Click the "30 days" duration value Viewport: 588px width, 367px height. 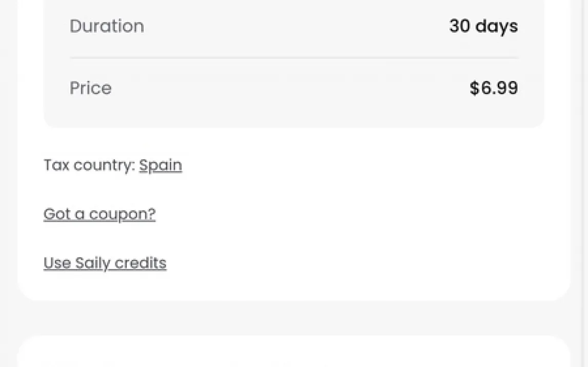pos(483,26)
